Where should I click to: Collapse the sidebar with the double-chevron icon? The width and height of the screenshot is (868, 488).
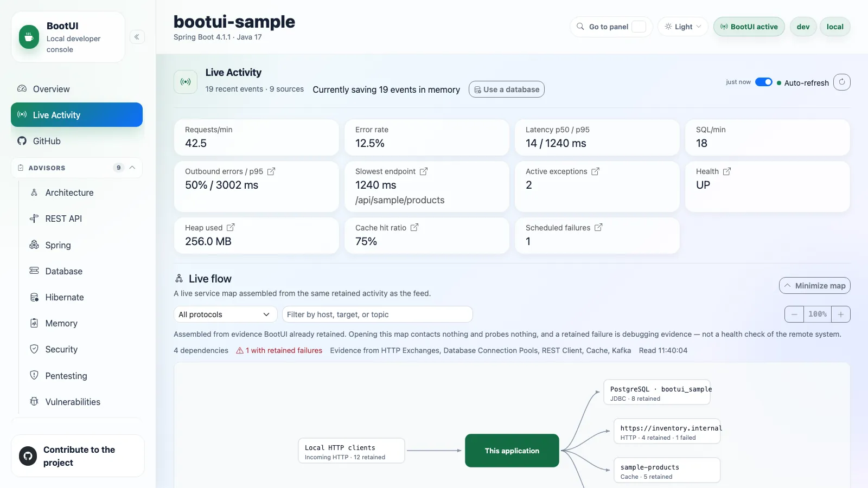pos(137,37)
